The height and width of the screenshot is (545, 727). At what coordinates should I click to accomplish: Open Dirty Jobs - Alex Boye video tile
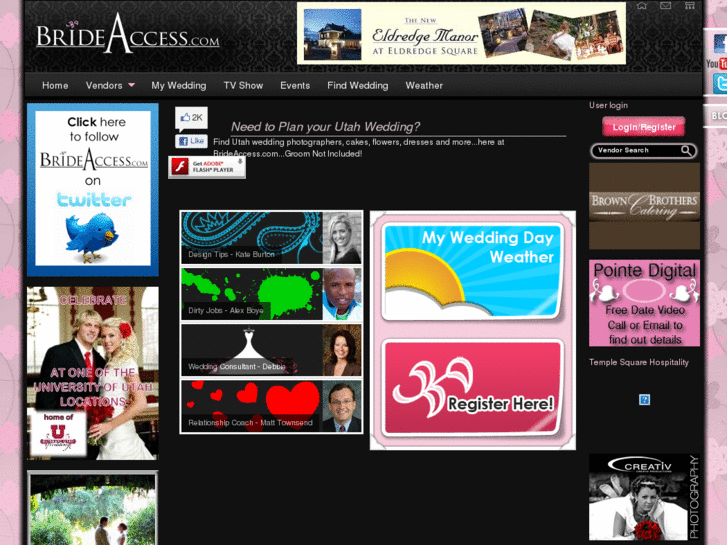point(271,294)
